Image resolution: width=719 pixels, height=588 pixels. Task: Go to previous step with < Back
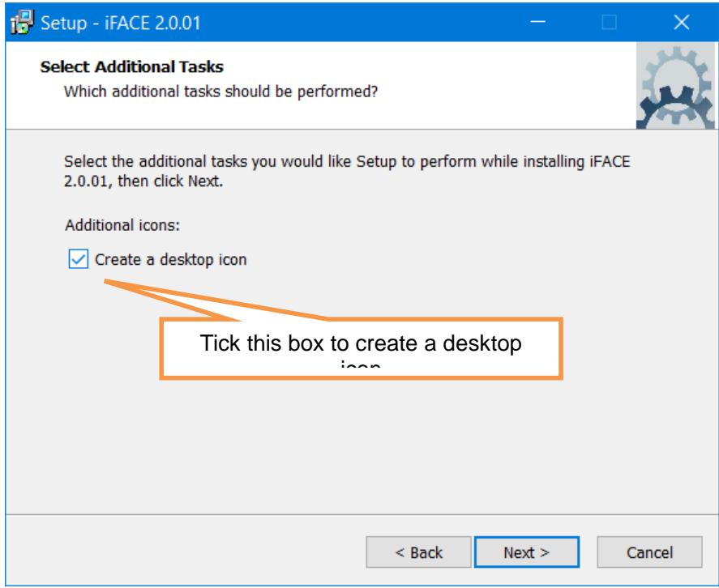[418, 552]
